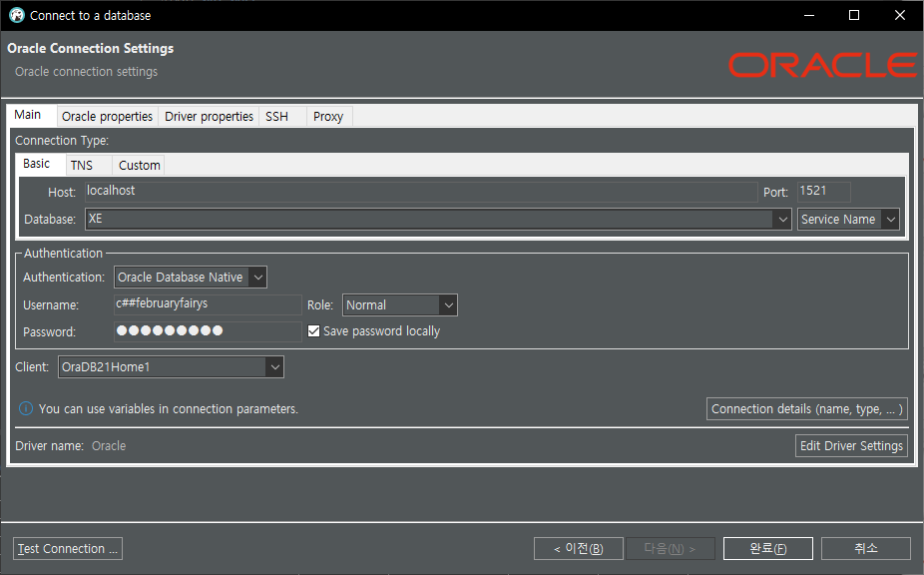Click the Test Connection button

(68, 548)
